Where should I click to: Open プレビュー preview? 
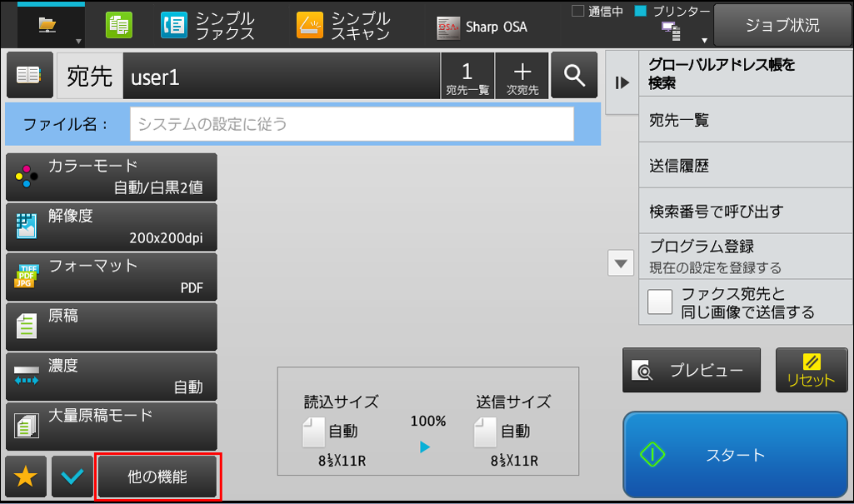pos(692,370)
